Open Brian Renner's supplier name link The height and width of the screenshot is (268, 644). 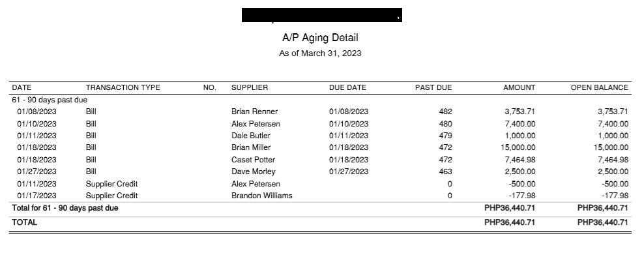pos(255,112)
